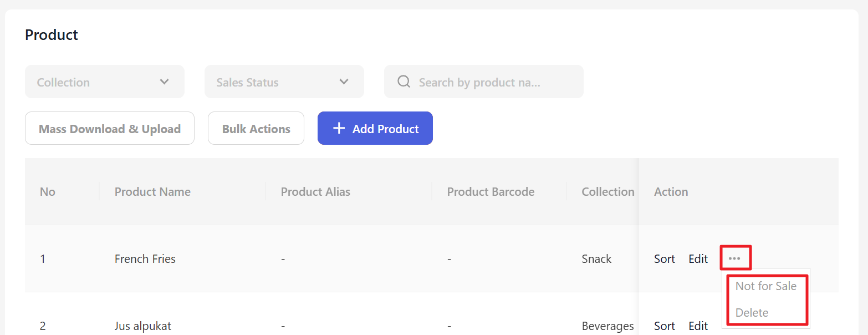The image size is (868, 335).
Task: Select "Not for Sale" from the popup menu
Action: (765, 286)
